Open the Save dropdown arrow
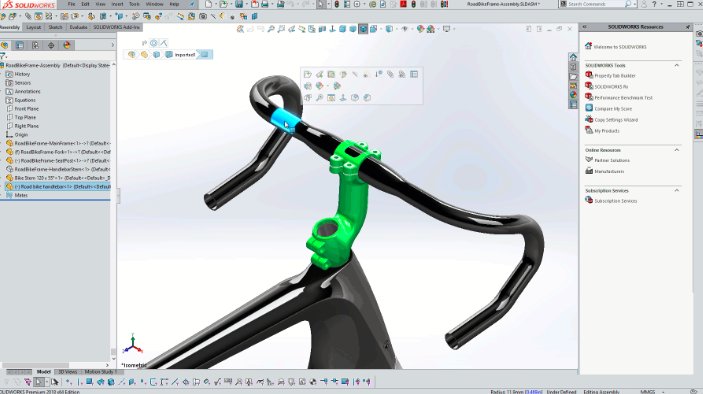Screen dimensions: 703x394 (x=246, y=4)
